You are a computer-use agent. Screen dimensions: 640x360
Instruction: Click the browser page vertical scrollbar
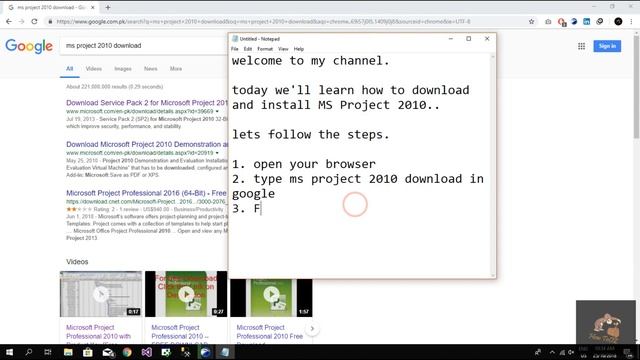tap(636, 88)
